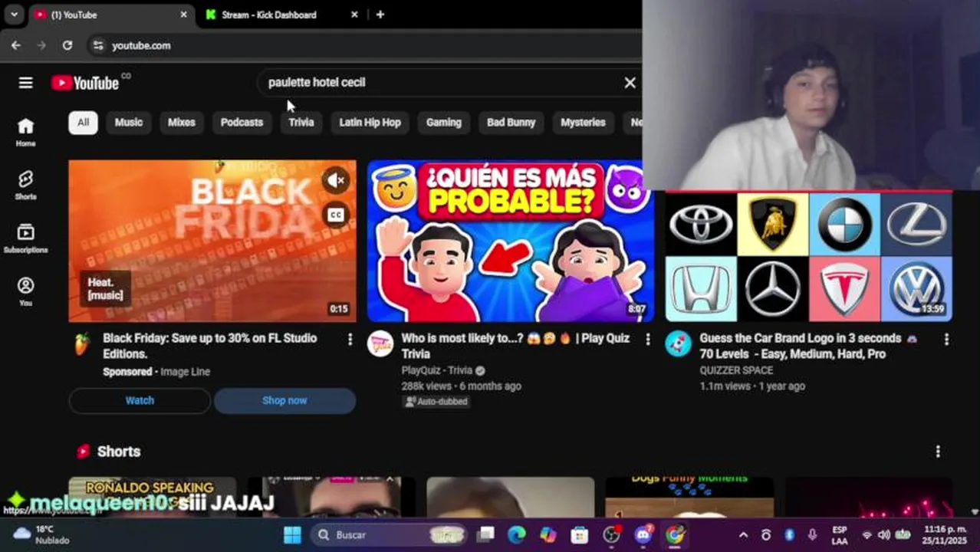
Task: Open Task View on the taskbar
Action: (486, 534)
